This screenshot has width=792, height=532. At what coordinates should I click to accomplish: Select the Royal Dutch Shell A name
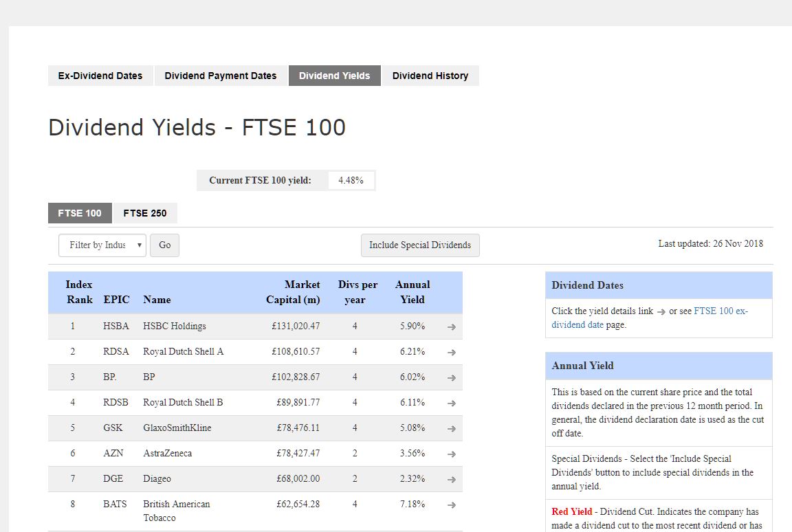(x=184, y=351)
